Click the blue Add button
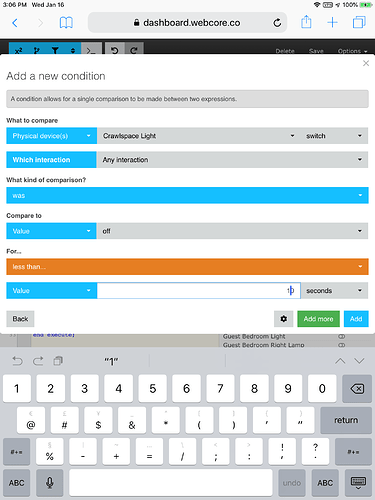The image size is (375, 500). point(356,319)
